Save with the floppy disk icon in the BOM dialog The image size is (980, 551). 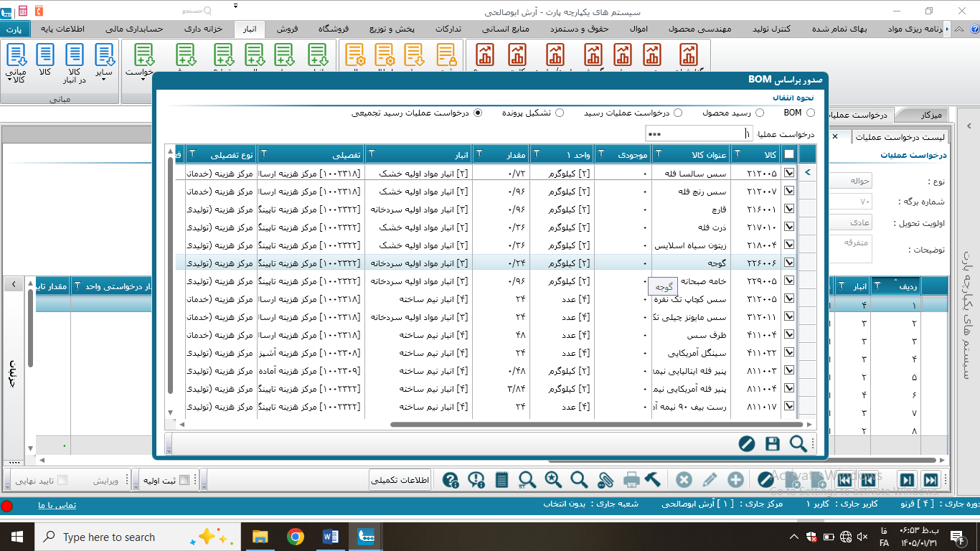772,443
